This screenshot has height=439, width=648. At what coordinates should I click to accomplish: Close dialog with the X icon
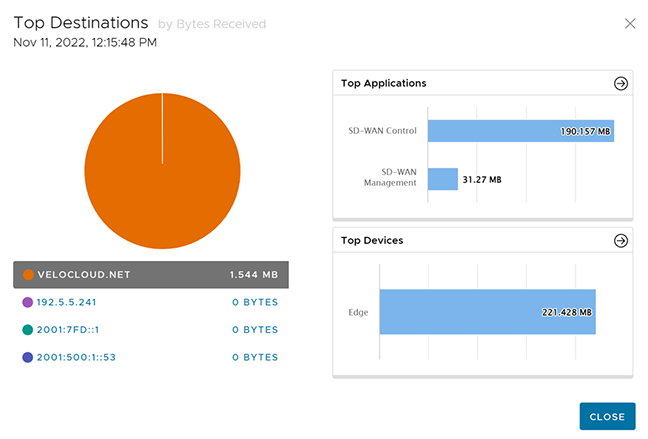(x=630, y=23)
